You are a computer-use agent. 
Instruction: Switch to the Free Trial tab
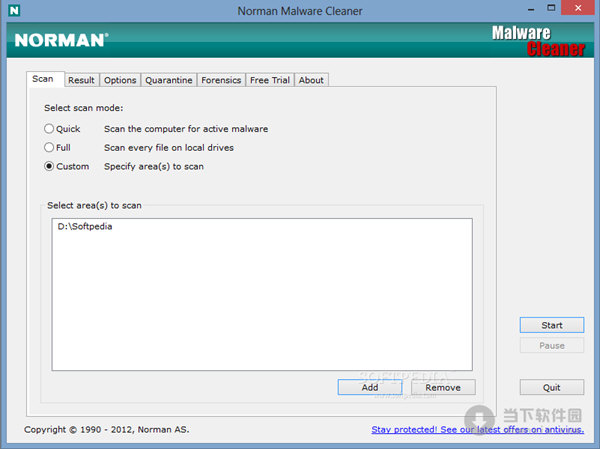tap(270, 80)
